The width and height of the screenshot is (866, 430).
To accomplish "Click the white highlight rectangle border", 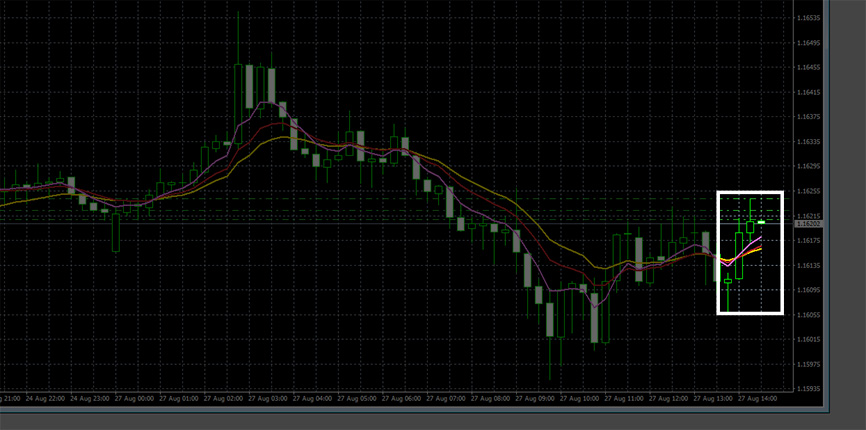I will point(719,250).
